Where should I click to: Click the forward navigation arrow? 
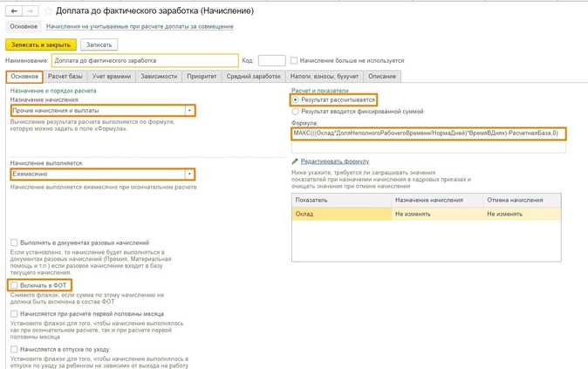tap(31, 10)
